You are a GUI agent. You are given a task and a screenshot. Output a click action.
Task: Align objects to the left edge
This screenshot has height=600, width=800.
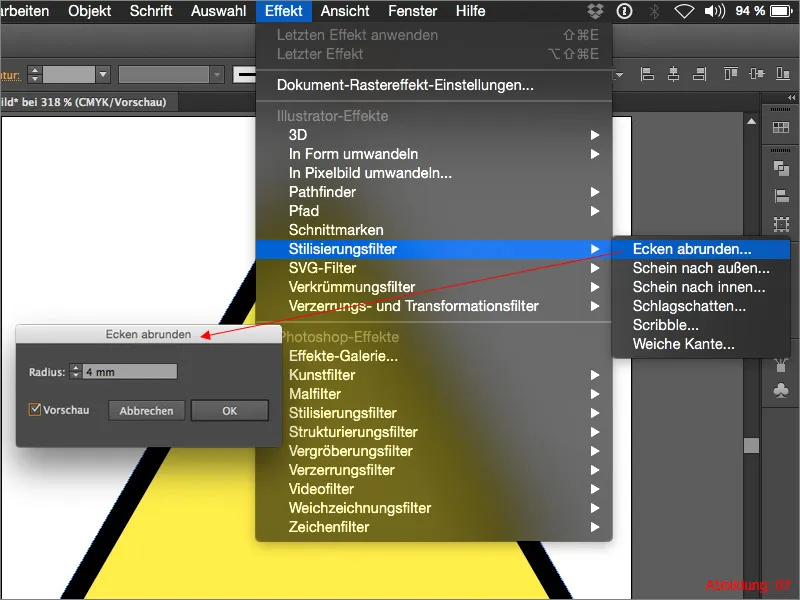(x=647, y=74)
